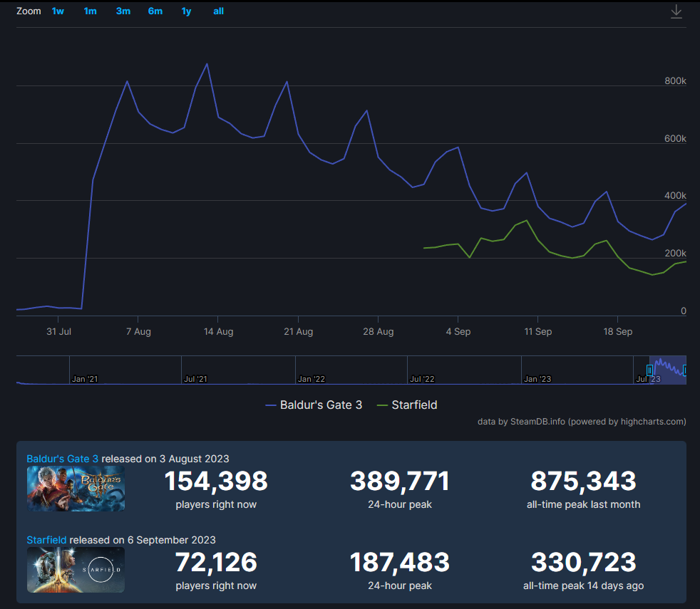
Task: Click the Baldur's Gate 3 cover thumbnail
Action: click(76, 489)
